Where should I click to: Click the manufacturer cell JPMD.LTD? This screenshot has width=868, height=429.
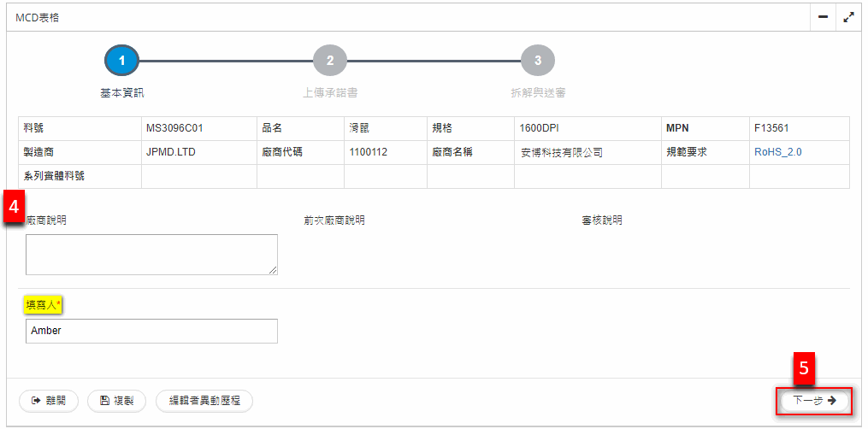tap(173, 152)
